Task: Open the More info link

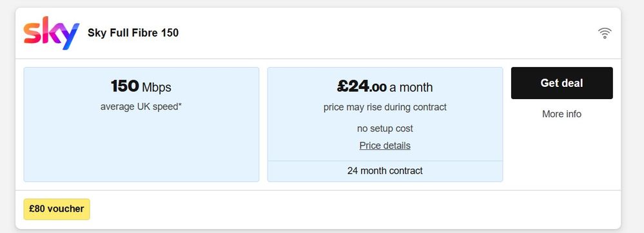Action: (561, 114)
